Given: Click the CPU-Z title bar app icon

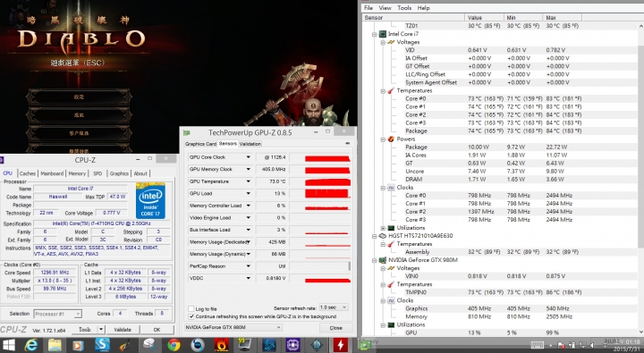Looking at the screenshot, I should (x=2, y=160).
